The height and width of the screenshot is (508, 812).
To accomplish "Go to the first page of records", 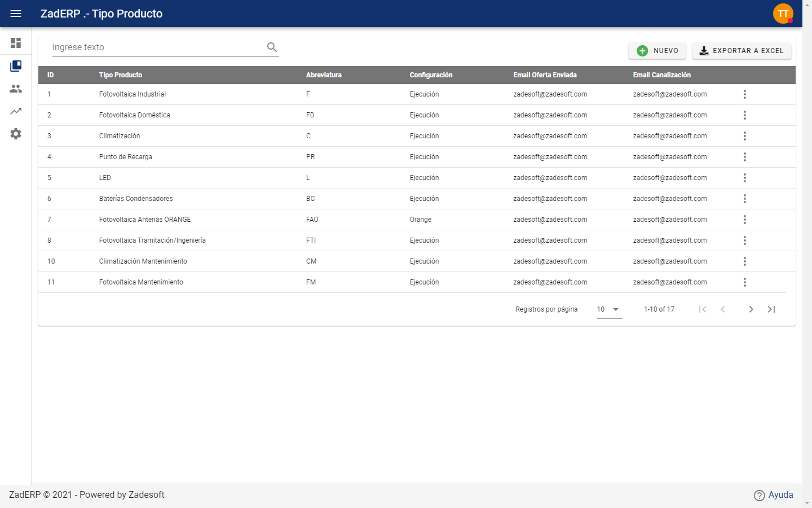I will coord(703,309).
